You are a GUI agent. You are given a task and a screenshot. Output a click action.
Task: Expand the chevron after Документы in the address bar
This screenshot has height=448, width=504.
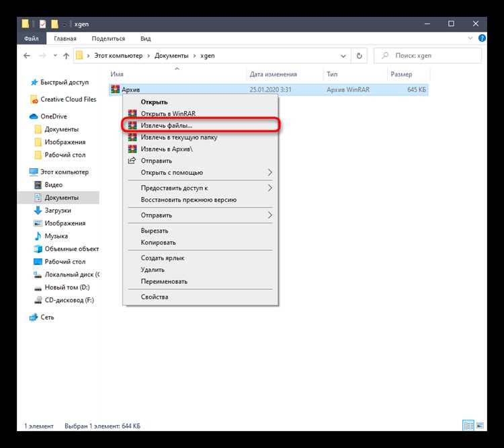pyautogui.click(x=194, y=56)
